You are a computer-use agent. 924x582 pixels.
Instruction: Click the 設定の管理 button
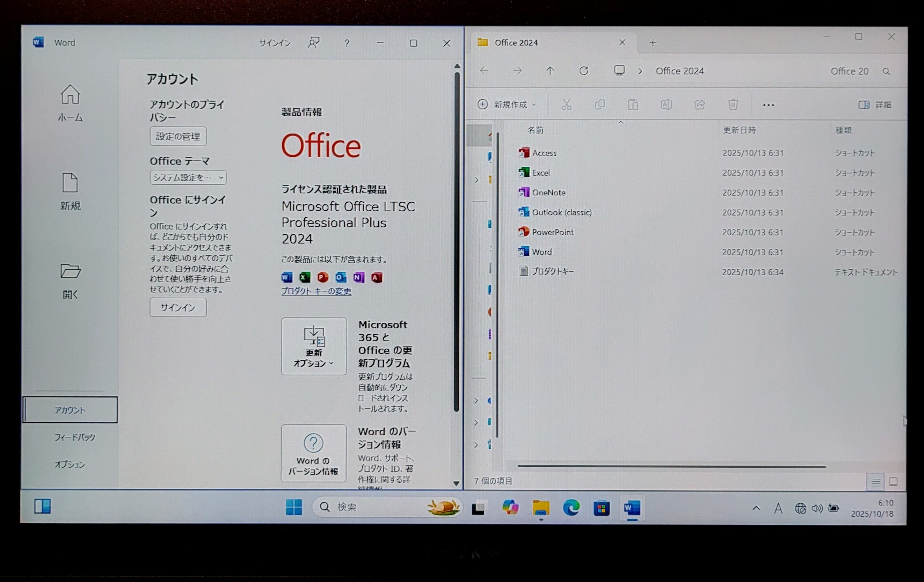[x=178, y=137]
